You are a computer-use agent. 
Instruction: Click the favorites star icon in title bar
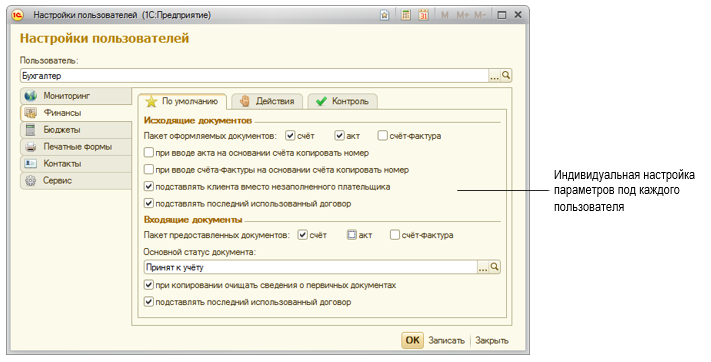pyautogui.click(x=385, y=15)
